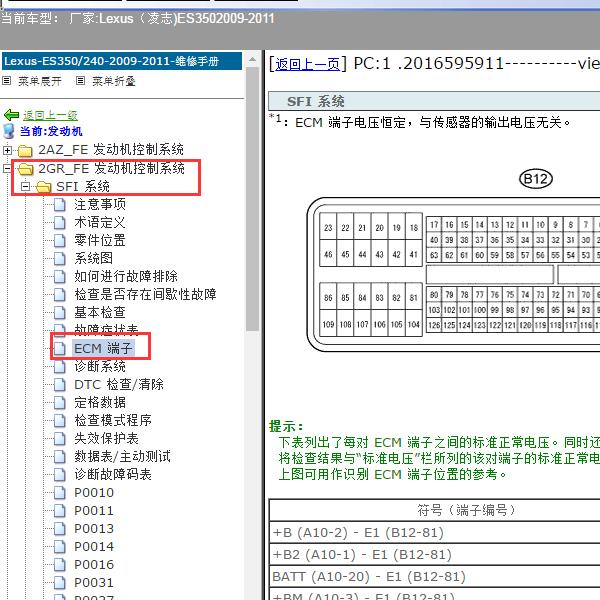This screenshot has height=600, width=600.
Task: Open the 零件位置 page
Action: pyautogui.click(x=100, y=240)
